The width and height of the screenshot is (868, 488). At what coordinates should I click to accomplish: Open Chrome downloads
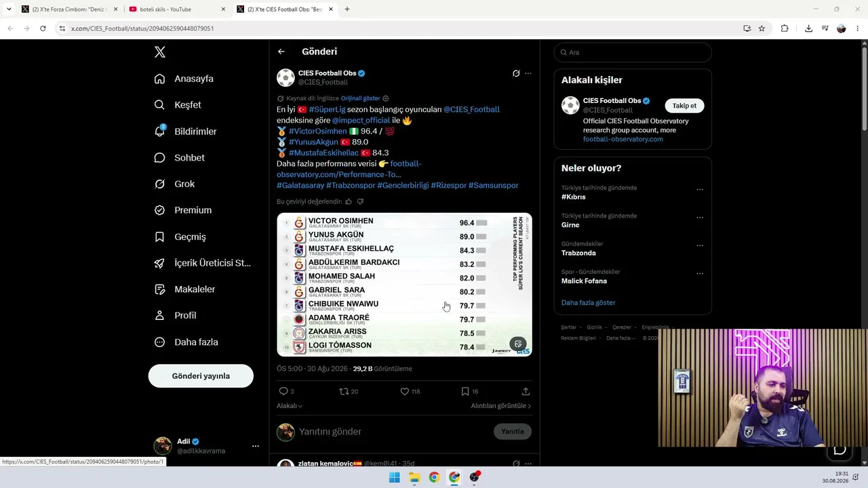point(808,28)
